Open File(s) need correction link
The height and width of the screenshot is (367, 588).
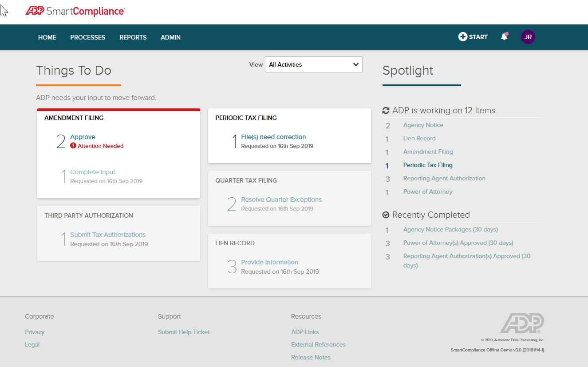[x=273, y=137]
